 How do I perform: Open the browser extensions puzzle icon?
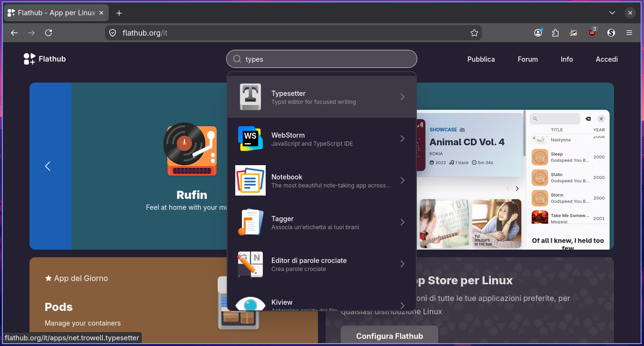(556, 33)
